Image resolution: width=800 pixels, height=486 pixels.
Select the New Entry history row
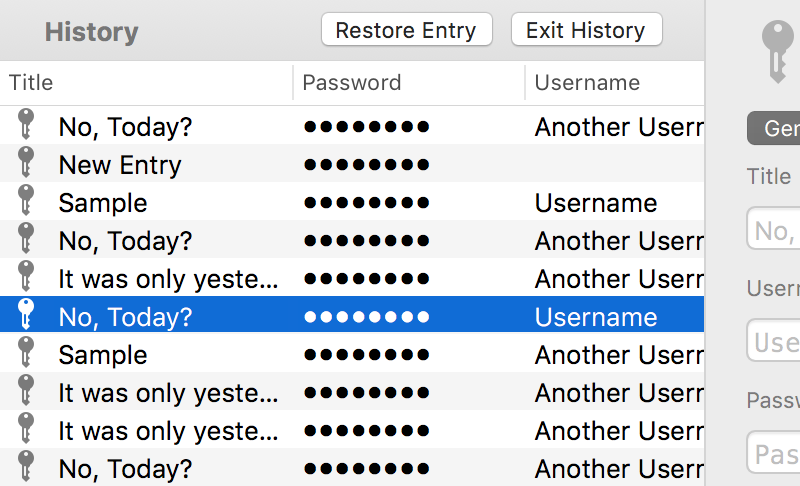point(352,163)
